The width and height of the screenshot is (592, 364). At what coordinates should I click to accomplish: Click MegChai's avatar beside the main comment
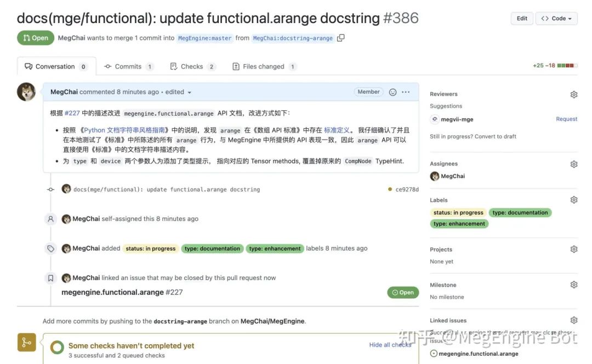pyautogui.click(x=26, y=92)
